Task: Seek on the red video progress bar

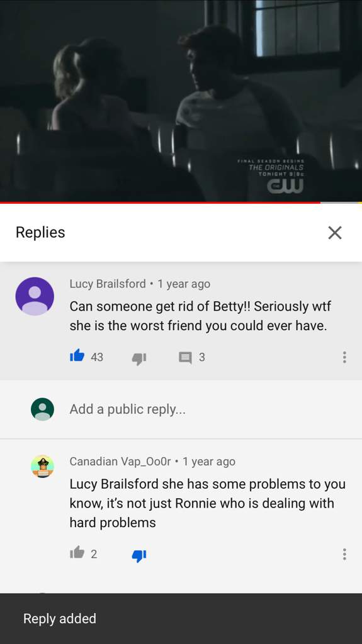Action: click(181, 203)
